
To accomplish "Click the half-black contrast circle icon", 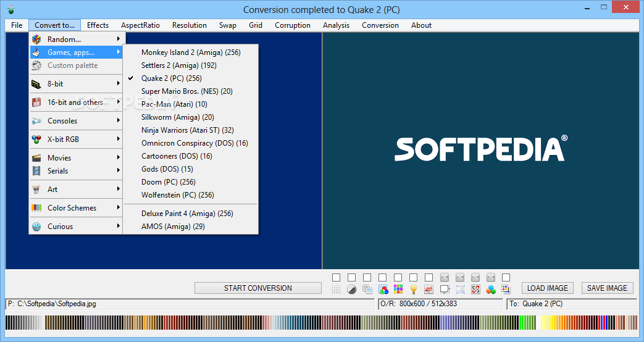I will (x=351, y=290).
